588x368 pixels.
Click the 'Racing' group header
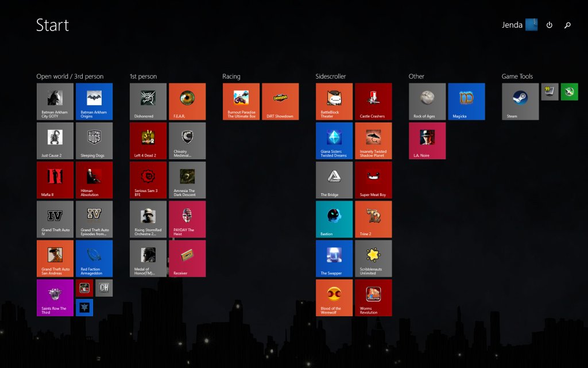tap(231, 76)
